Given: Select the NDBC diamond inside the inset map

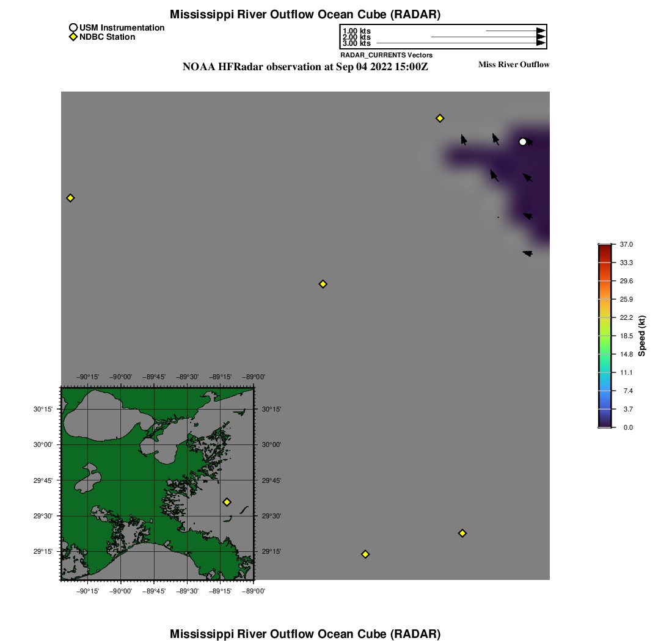Looking at the screenshot, I should (x=227, y=502).
